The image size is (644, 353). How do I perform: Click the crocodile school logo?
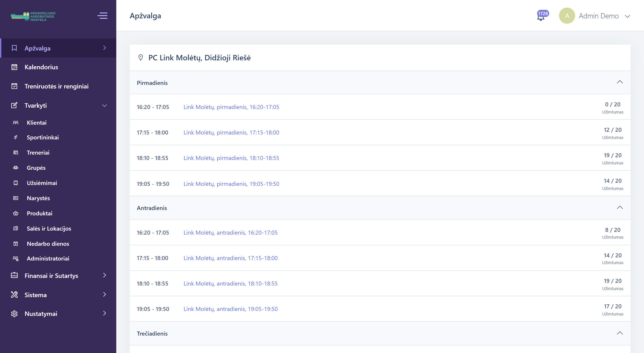33,16
